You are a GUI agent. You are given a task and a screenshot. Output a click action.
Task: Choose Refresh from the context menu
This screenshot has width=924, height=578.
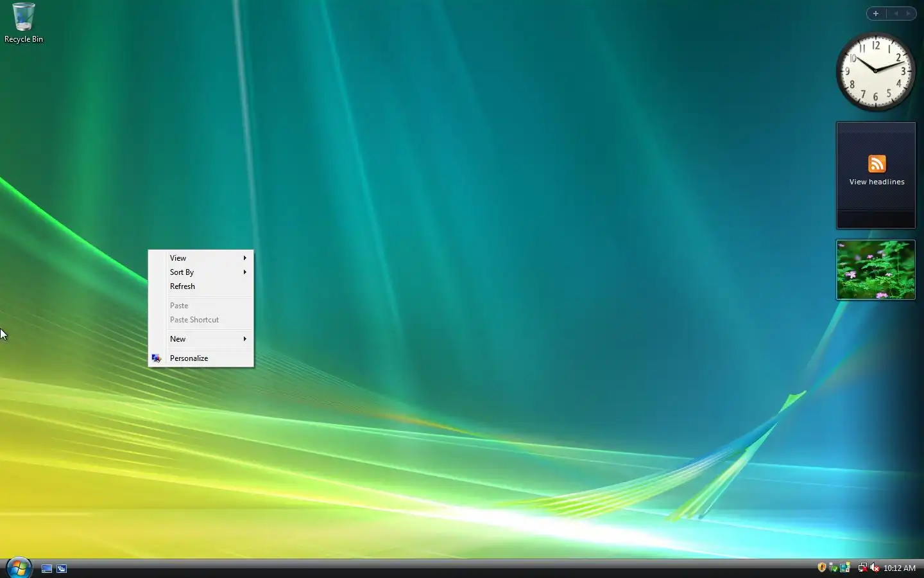pos(201,286)
